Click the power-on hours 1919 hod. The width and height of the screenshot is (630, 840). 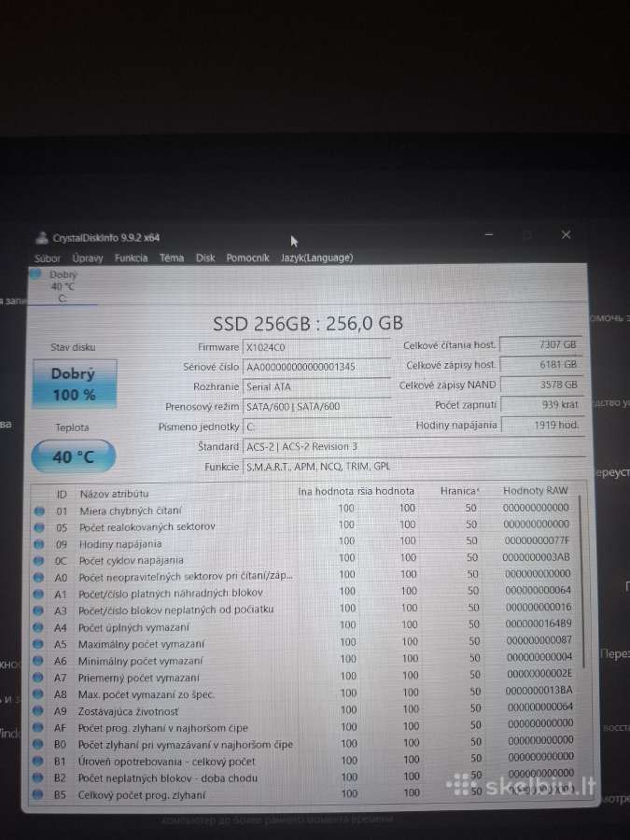[542, 425]
